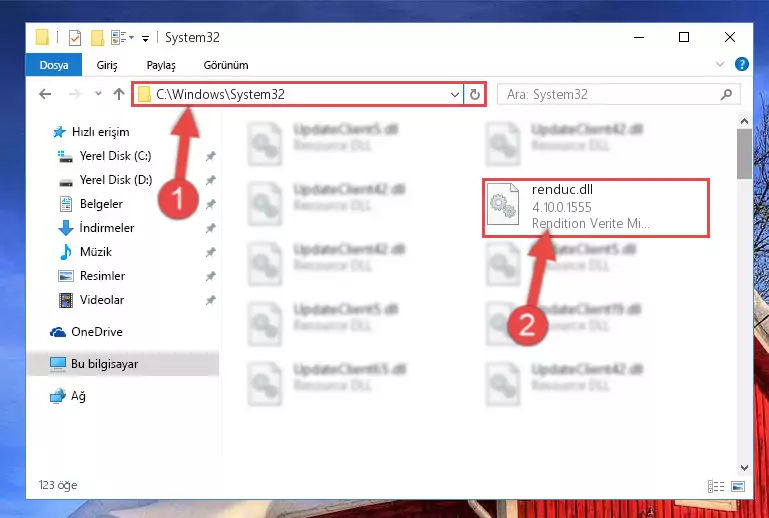This screenshot has height=518, width=769.
Task: Click the New Folder icon in quick access toolbar
Action: 98,38
